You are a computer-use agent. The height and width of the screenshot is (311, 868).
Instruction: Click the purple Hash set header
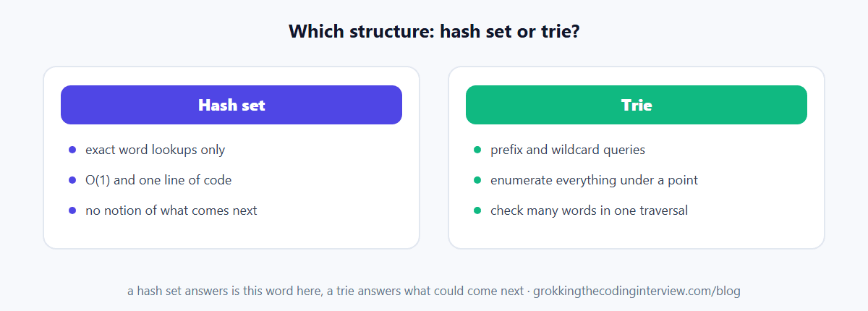(231, 105)
